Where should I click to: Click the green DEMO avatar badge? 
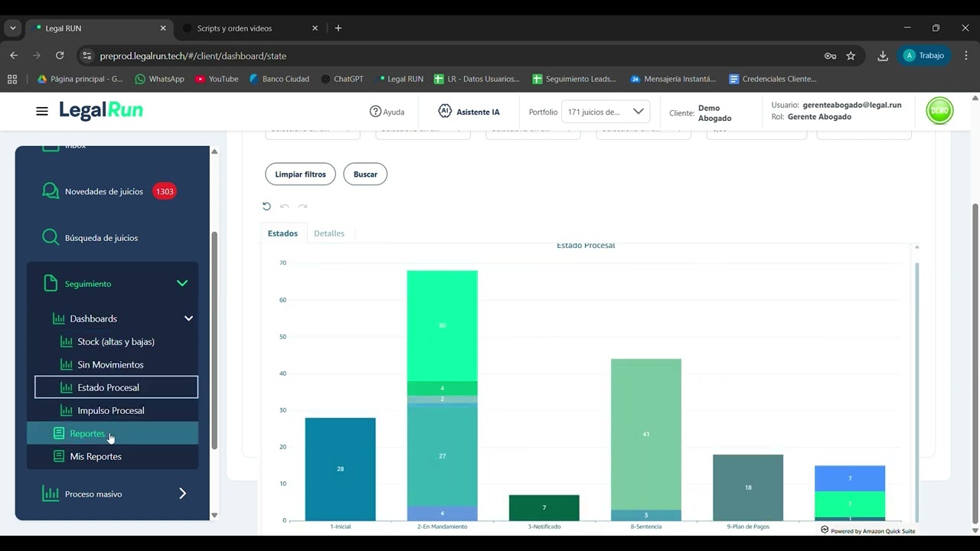tap(939, 111)
